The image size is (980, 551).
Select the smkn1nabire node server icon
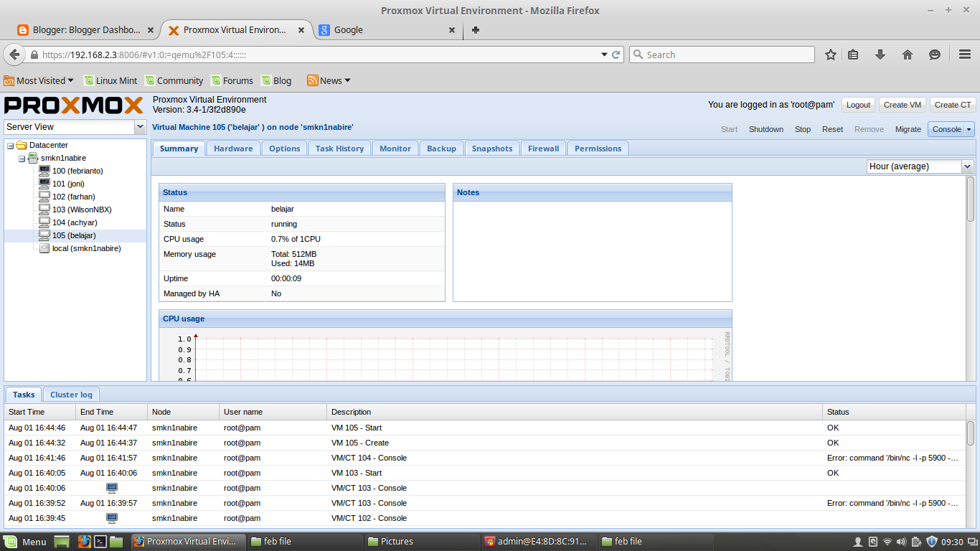(34, 158)
